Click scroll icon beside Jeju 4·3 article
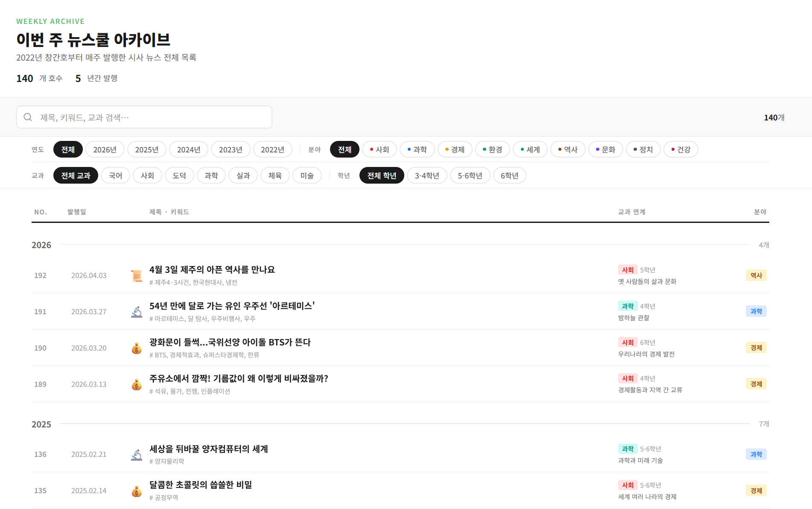Viewport: 812px width, 509px height. (x=137, y=276)
